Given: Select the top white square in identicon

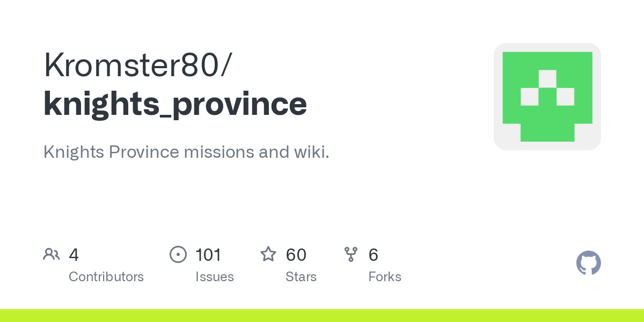Looking at the screenshot, I should point(547,78).
